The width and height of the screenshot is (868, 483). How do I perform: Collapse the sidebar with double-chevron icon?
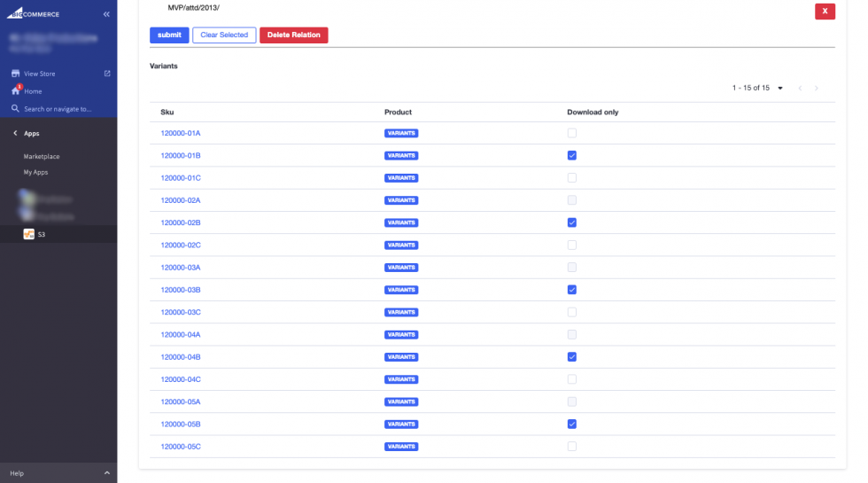click(106, 14)
